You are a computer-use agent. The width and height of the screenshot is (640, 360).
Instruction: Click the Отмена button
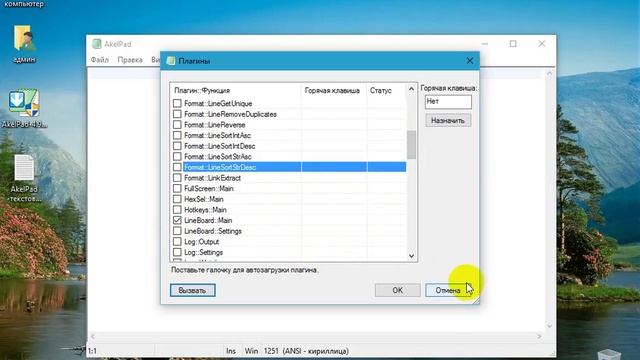pos(448,290)
